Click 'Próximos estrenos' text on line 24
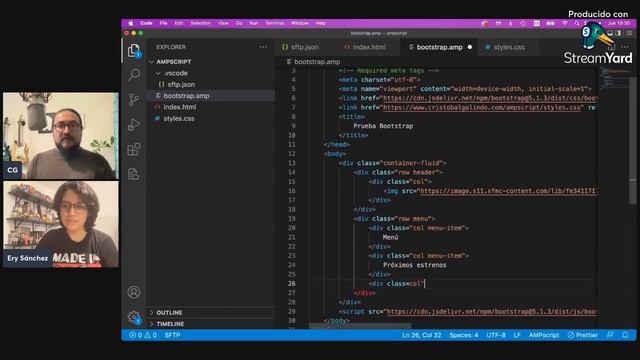Image resolution: width=640 pixels, height=360 pixels. pos(415,265)
